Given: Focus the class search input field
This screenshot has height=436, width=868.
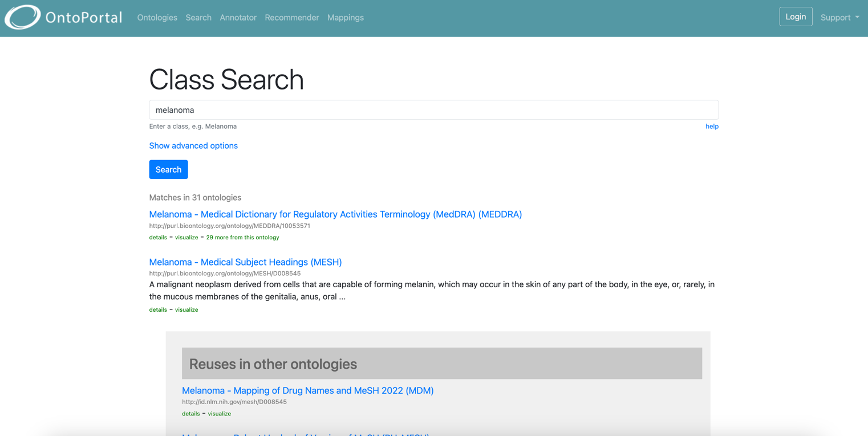Looking at the screenshot, I should point(433,110).
